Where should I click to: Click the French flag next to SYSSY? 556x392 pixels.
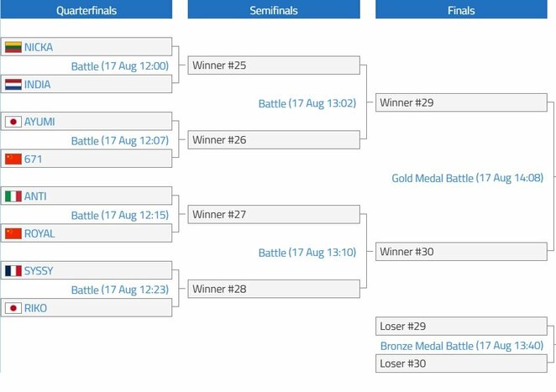pyautogui.click(x=13, y=271)
